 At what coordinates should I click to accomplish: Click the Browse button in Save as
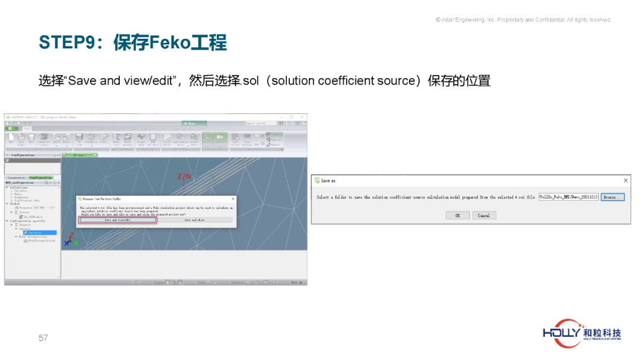coord(612,198)
